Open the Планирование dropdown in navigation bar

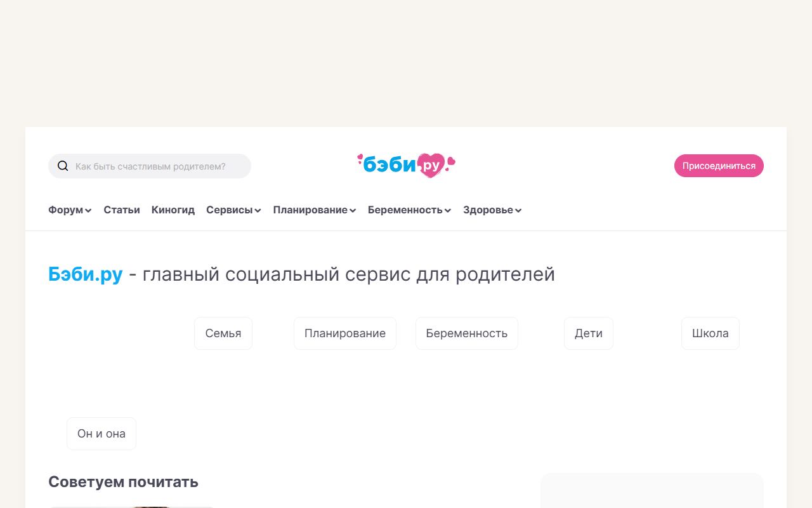coord(315,210)
